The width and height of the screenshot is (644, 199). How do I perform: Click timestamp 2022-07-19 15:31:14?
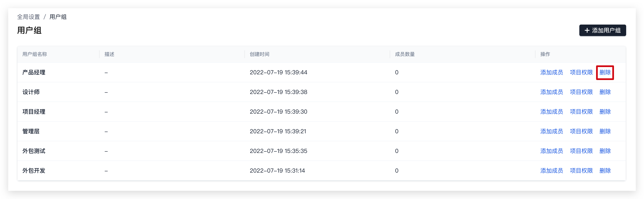(x=277, y=171)
